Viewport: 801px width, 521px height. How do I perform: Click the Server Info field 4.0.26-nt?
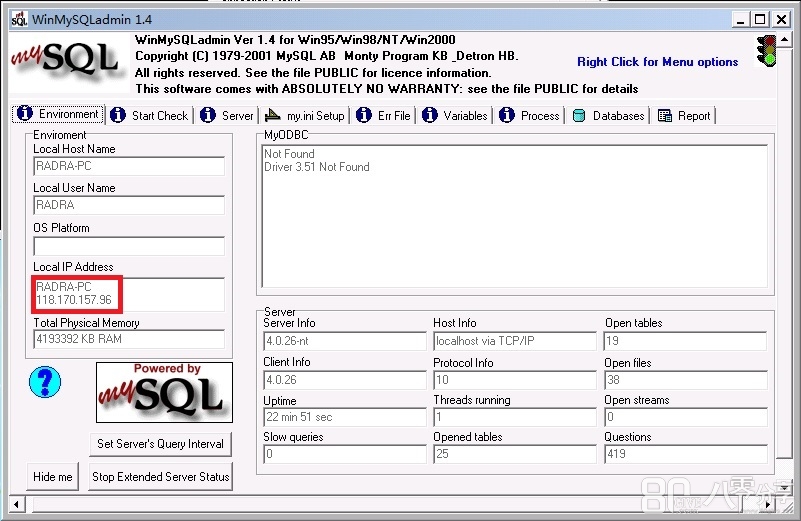(x=345, y=341)
